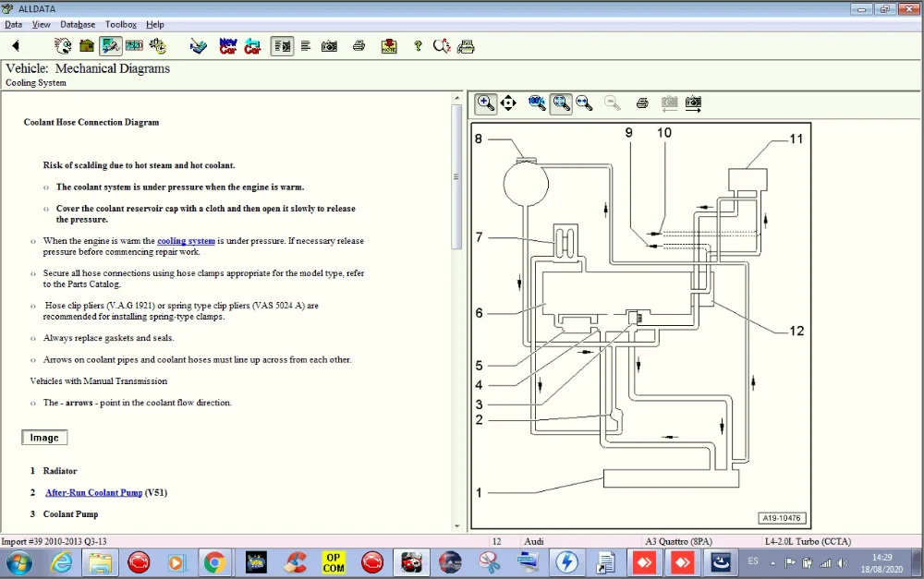Open the main toolbar camera image icon
Viewport: 924px width, 579px height.
tap(330, 46)
